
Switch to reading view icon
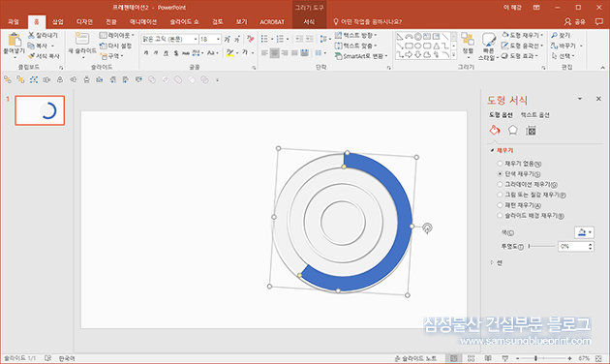488,358
